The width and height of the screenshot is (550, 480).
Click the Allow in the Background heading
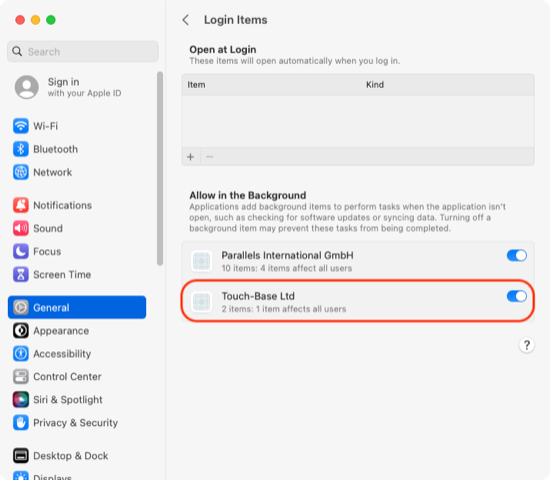pos(248,195)
